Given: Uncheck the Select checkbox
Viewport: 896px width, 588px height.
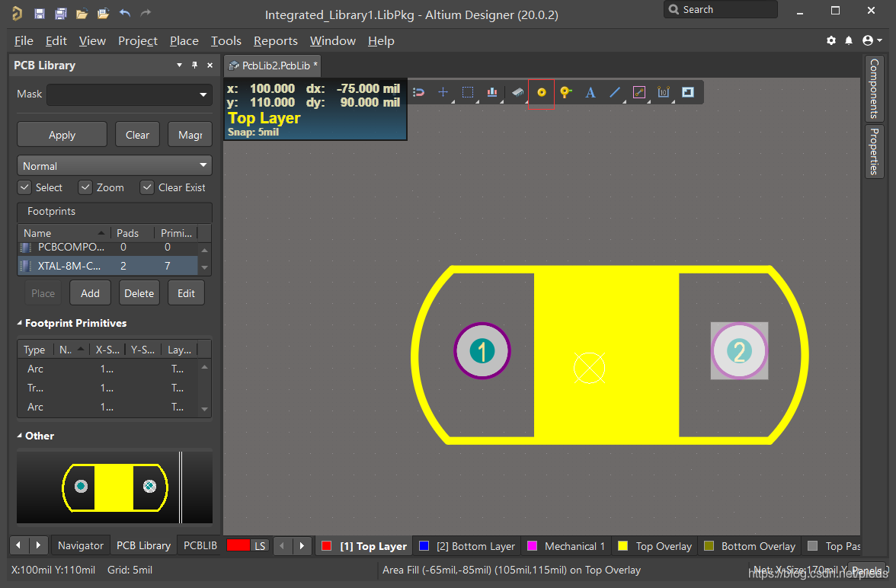Looking at the screenshot, I should [24, 187].
